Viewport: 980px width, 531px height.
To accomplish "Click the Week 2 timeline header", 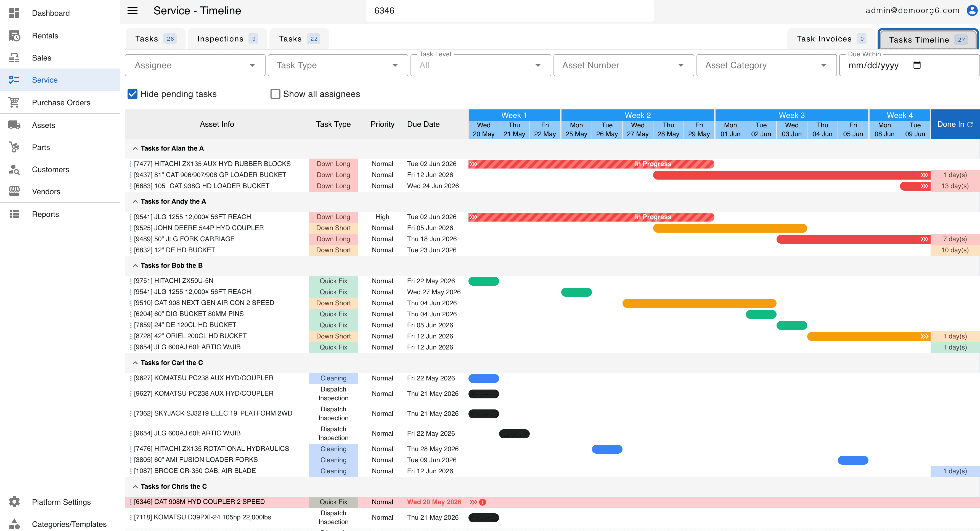I will click(x=638, y=115).
